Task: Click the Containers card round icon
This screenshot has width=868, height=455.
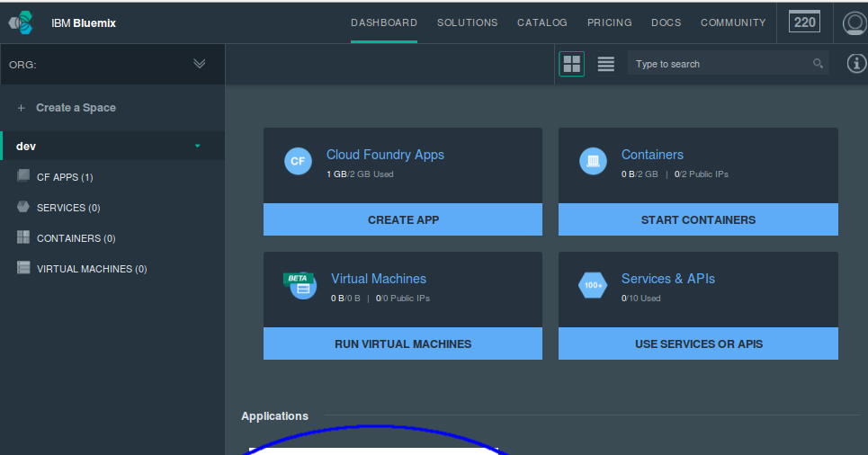Action: pos(593,161)
